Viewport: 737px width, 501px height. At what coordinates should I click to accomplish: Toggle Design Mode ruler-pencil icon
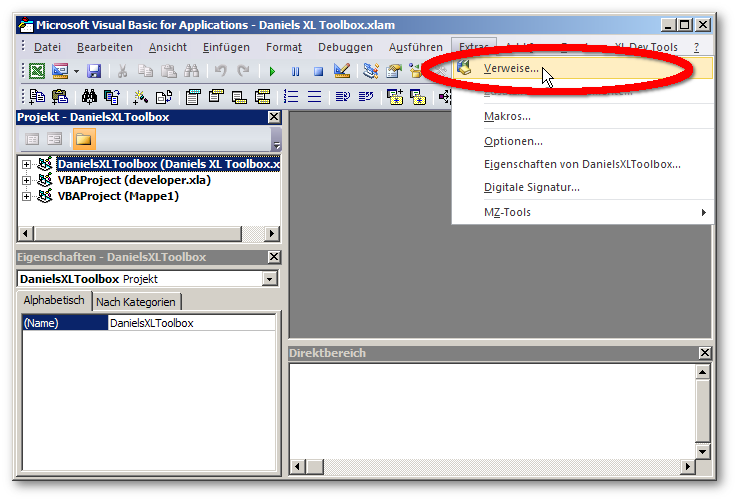tap(342, 71)
